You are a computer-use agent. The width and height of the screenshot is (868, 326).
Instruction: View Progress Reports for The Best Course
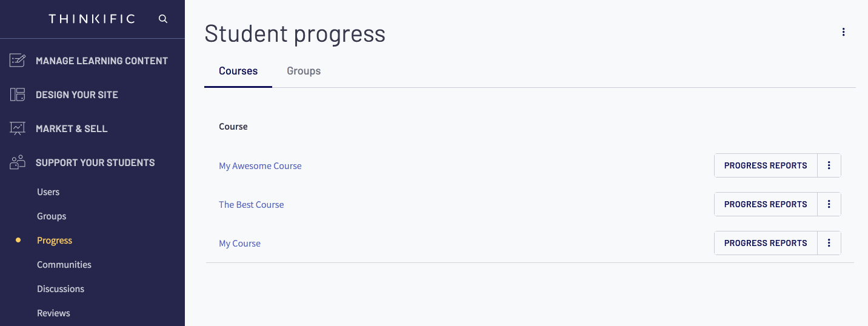(x=766, y=204)
